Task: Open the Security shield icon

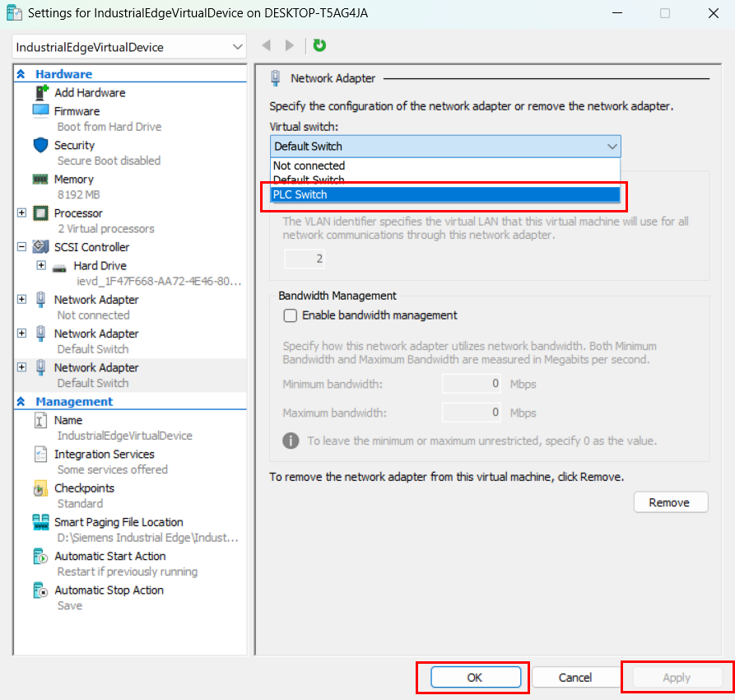Action: coord(39,145)
